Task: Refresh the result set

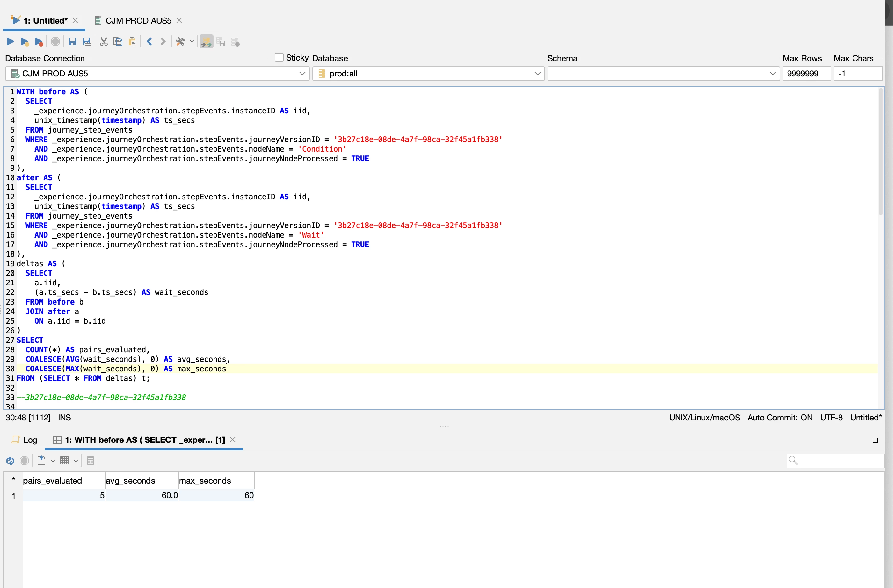Action: click(10, 461)
